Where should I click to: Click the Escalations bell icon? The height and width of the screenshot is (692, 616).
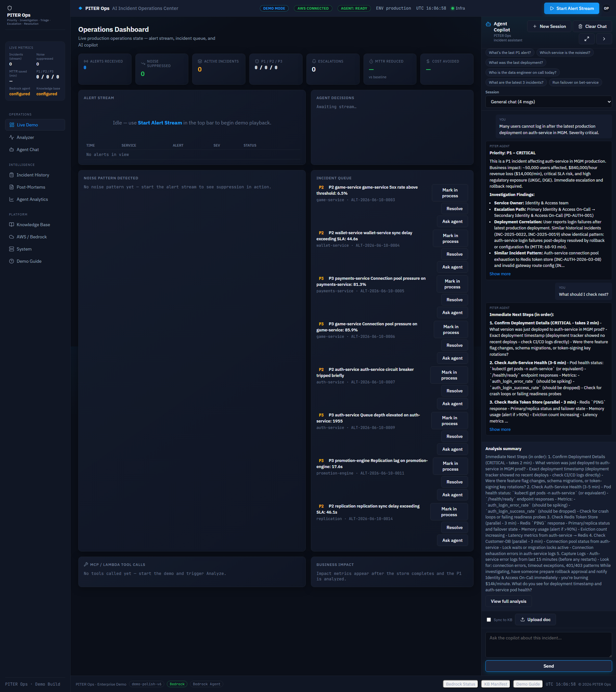tap(314, 61)
